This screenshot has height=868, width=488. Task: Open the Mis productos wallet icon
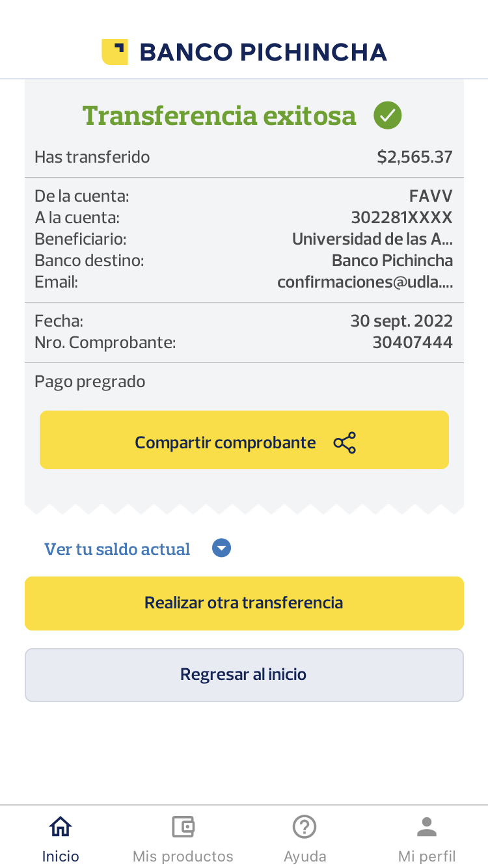coord(183,827)
